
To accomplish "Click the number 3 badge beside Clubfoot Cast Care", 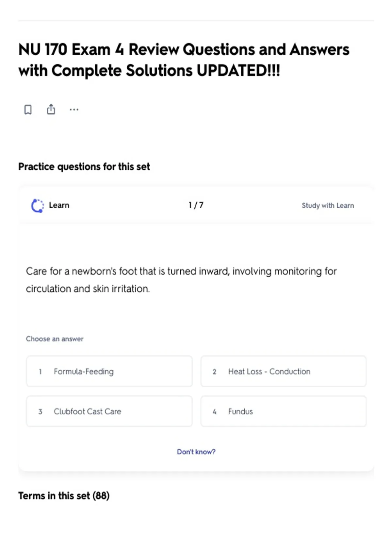I will [x=40, y=411].
